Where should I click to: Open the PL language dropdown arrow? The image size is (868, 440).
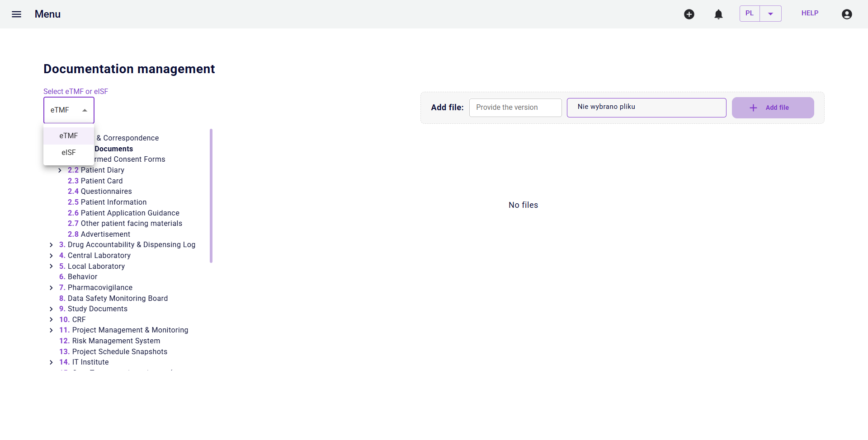(770, 14)
